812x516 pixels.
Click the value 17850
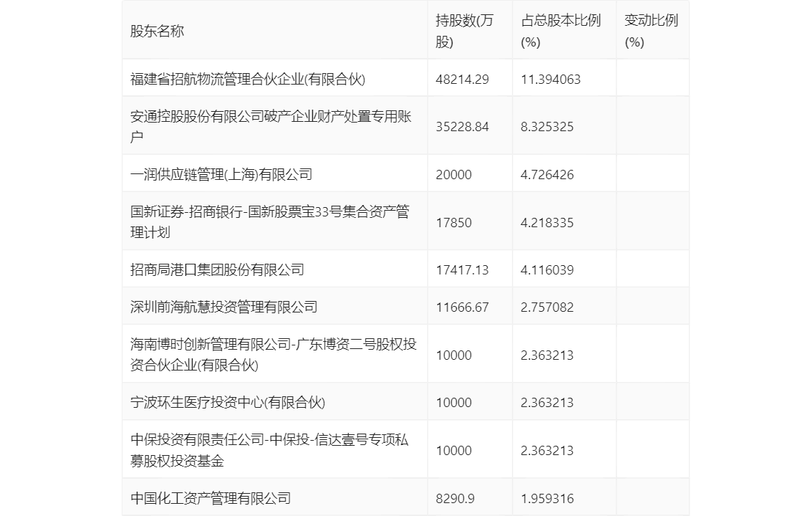point(454,223)
